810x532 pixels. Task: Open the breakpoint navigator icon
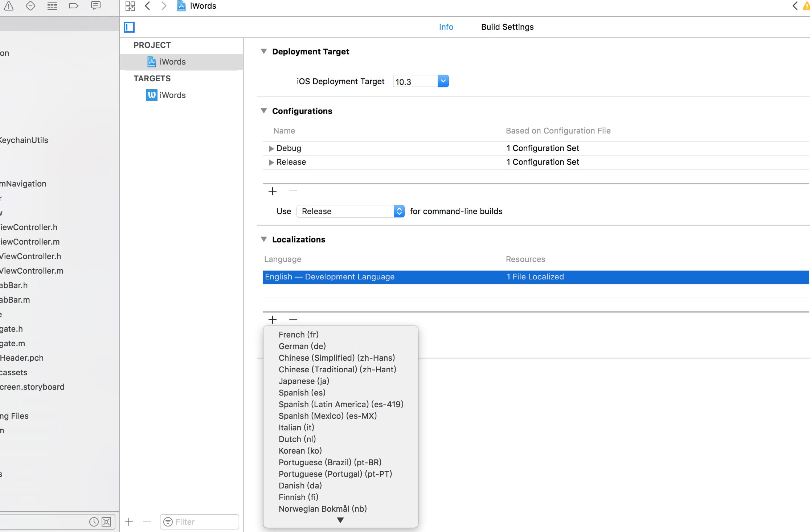point(74,6)
